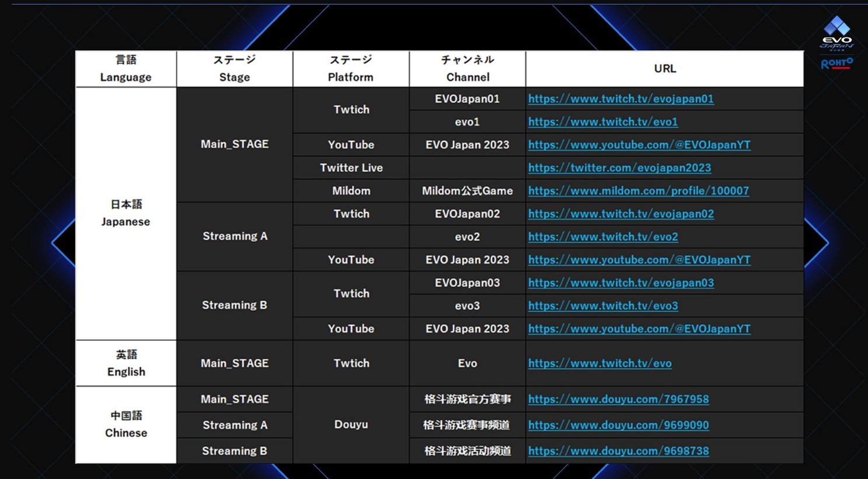This screenshot has height=479, width=868.
Task: Click the Platform column header
Action: click(351, 69)
